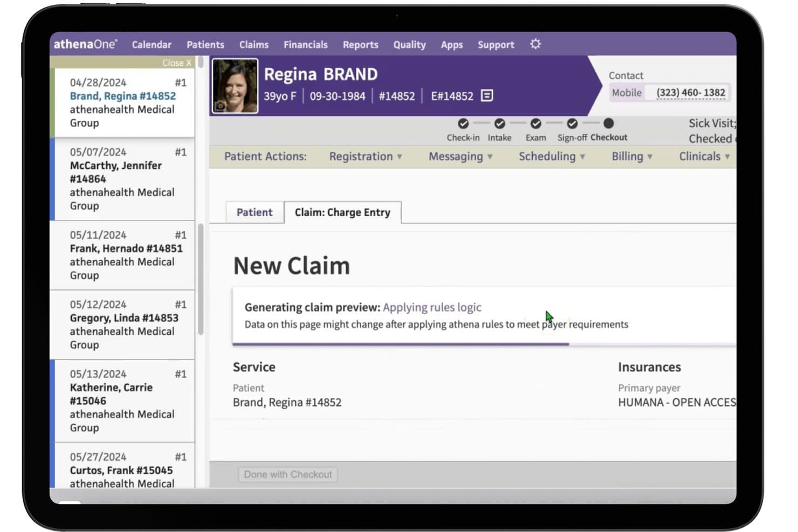798x532 pixels.
Task: Open the settings gear icon
Action: point(535,44)
